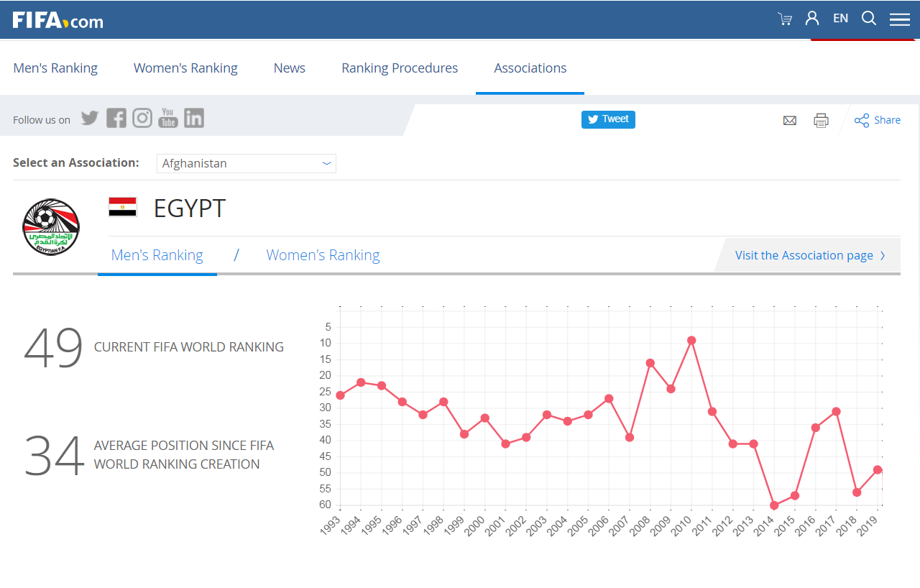Open the Select an Association dropdown

point(247,163)
